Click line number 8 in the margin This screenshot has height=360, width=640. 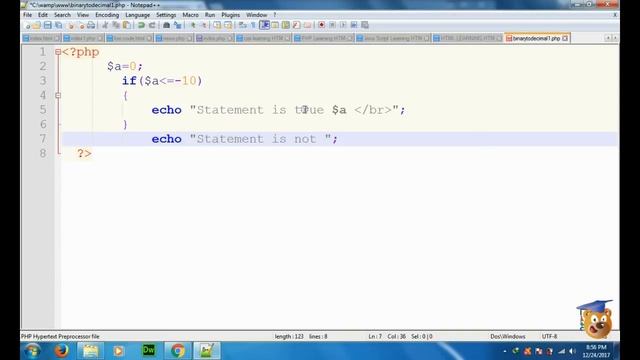pos(43,153)
